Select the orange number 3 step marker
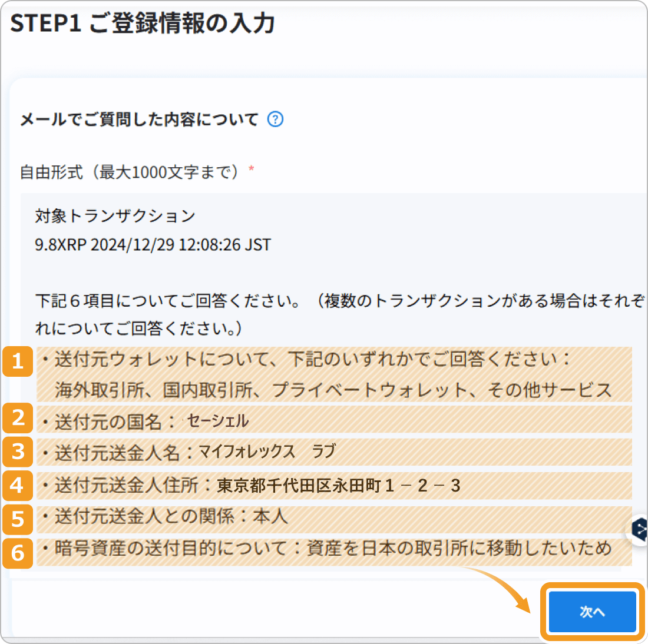 (18, 452)
